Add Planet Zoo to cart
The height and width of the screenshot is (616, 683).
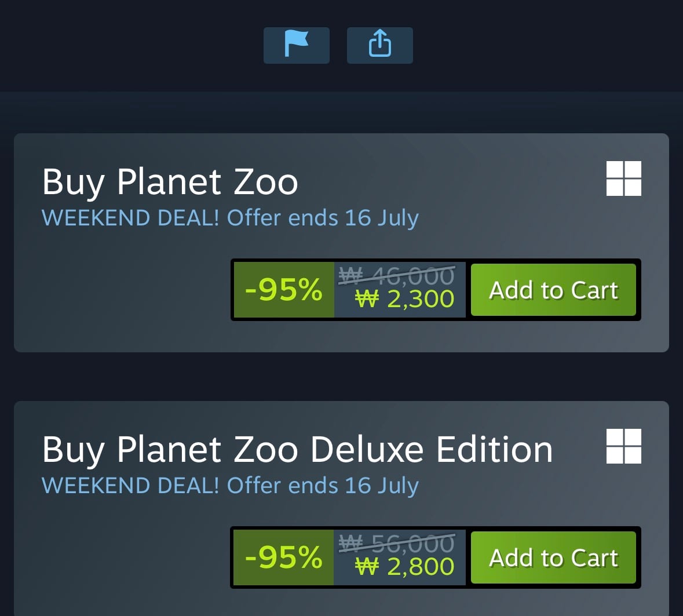click(x=553, y=290)
